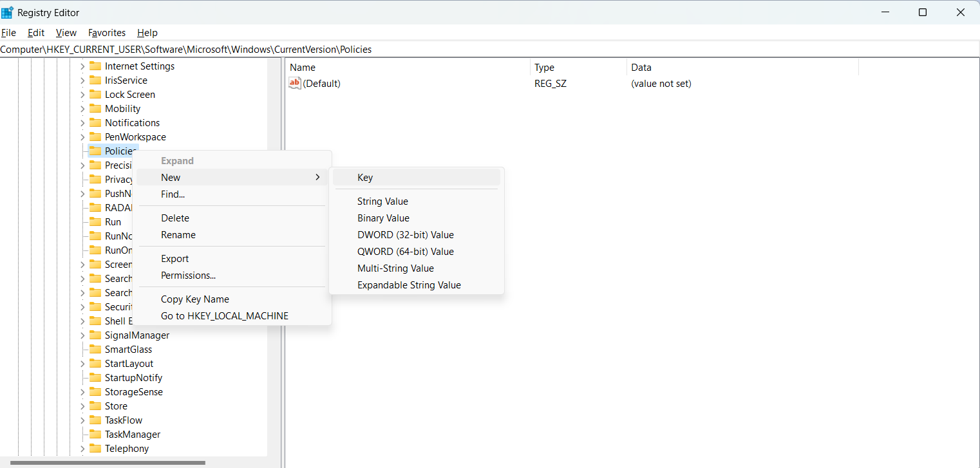Expand the Notifications tree node
Image resolution: width=980 pixels, height=468 pixels.
(x=82, y=123)
